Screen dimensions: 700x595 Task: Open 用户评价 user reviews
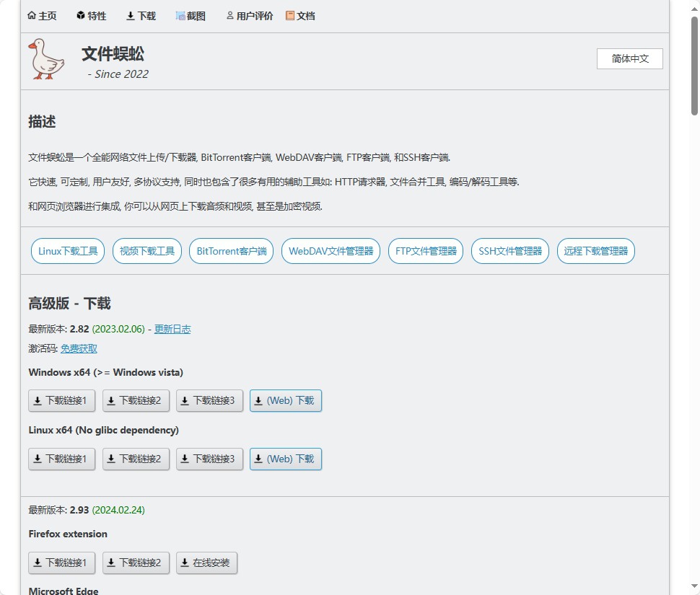[249, 16]
